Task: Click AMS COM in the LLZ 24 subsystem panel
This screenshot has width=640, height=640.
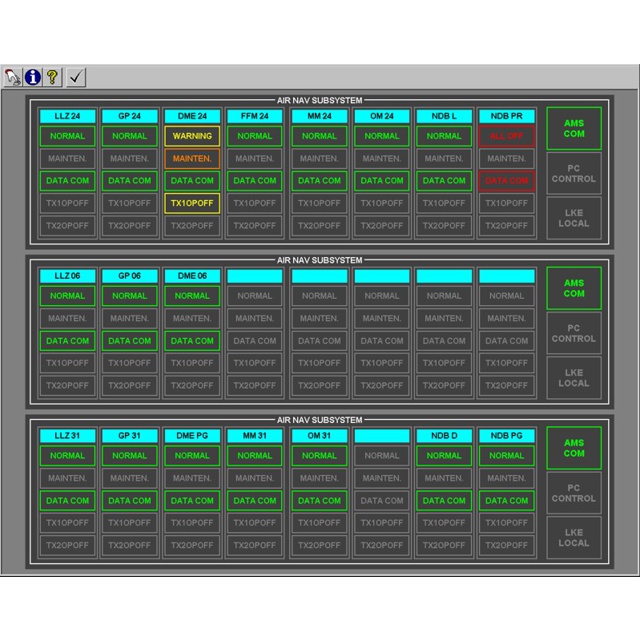Action: [574, 129]
